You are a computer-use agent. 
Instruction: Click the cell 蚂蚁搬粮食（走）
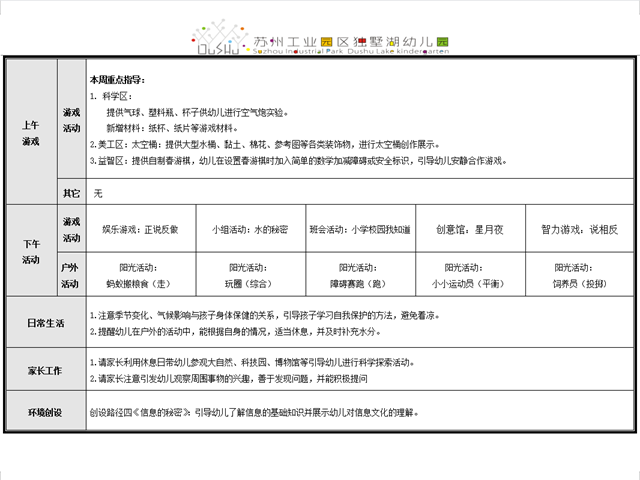(141, 275)
